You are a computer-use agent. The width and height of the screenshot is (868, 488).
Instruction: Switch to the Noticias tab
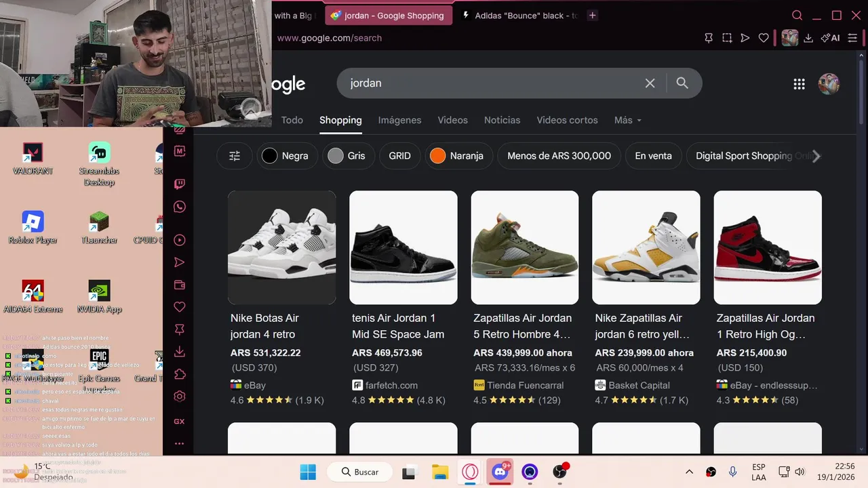502,120
